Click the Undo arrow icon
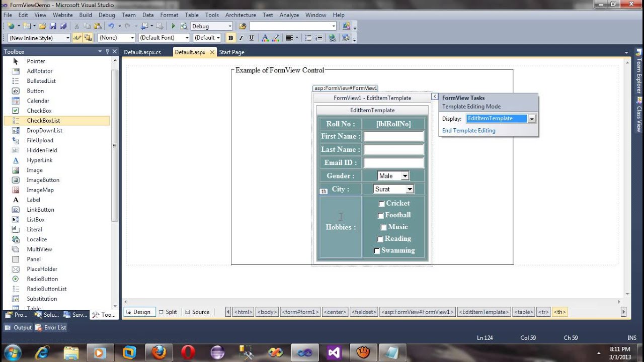Viewport: 644px width, 362px height. pyautogui.click(x=111, y=26)
